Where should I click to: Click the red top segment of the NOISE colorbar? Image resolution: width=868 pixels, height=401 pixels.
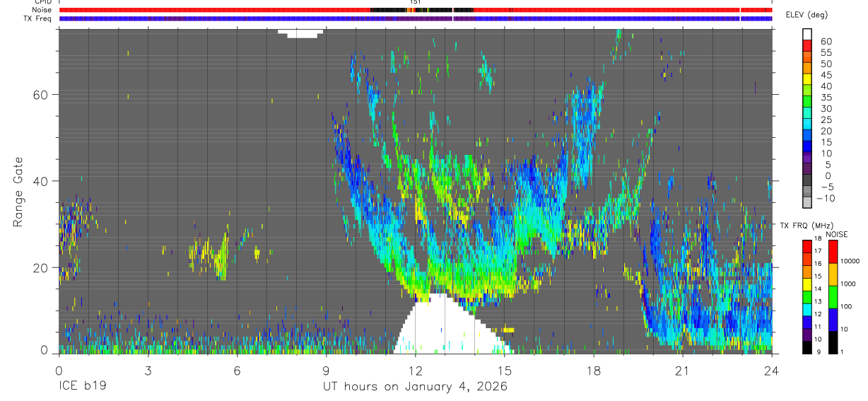click(x=833, y=251)
